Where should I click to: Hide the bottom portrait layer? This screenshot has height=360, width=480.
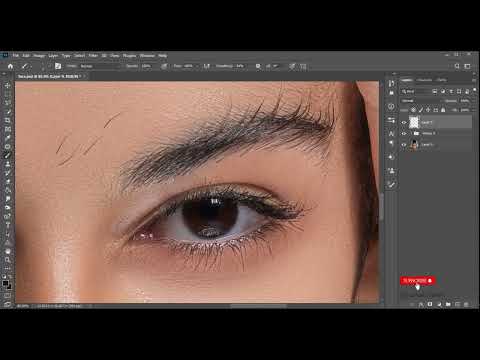point(404,144)
